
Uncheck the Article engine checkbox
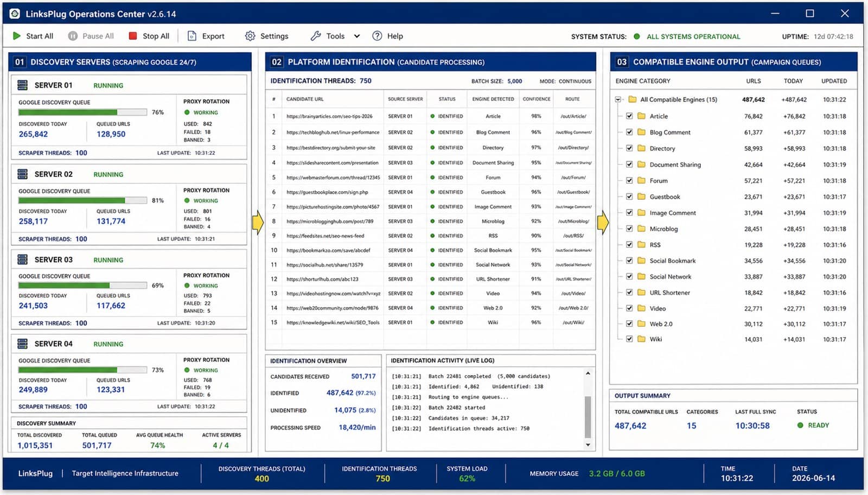pyautogui.click(x=629, y=116)
